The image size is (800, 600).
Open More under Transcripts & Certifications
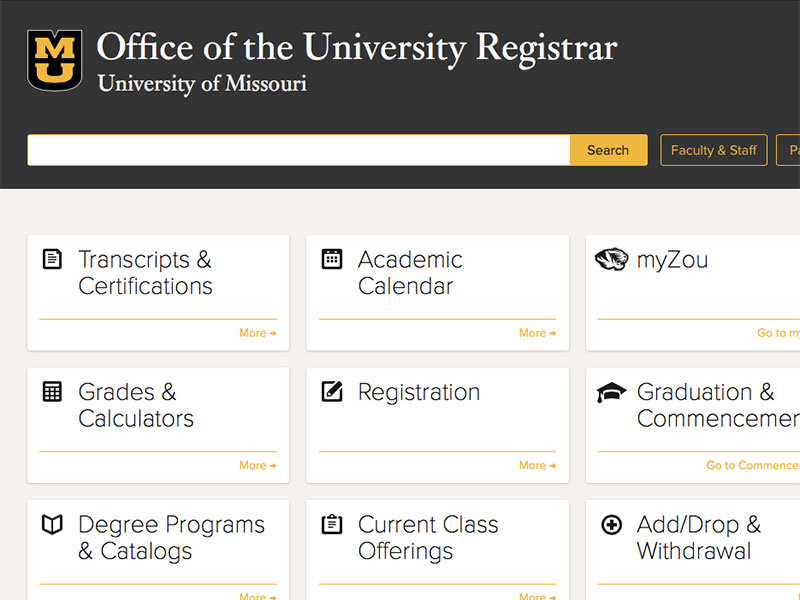coord(257,333)
